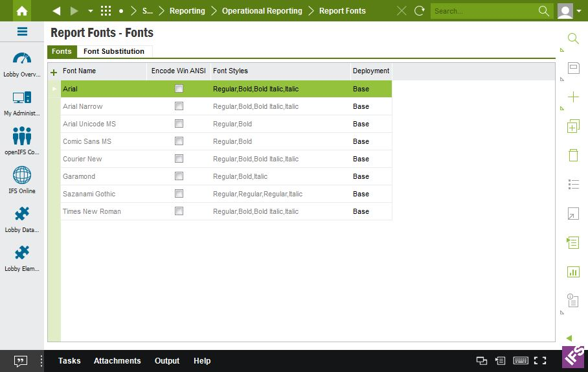Toggle Encode Win ANSI for Times New Roman

coord(179,211)
